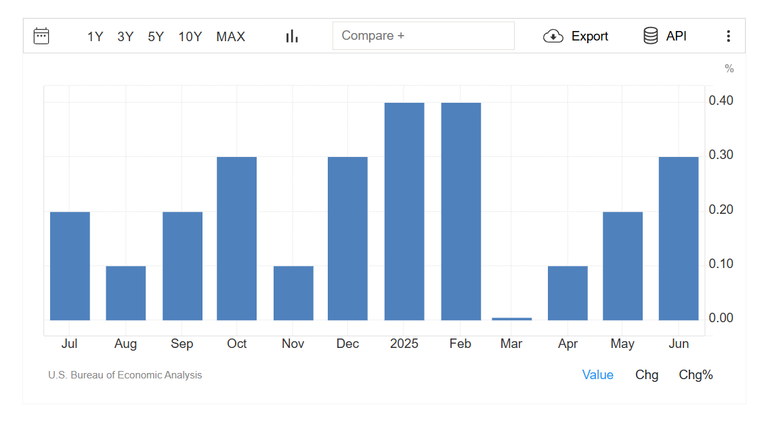Click the Mar x-axis label
Viewport: 768px width, 423px height.
[511, 344]
